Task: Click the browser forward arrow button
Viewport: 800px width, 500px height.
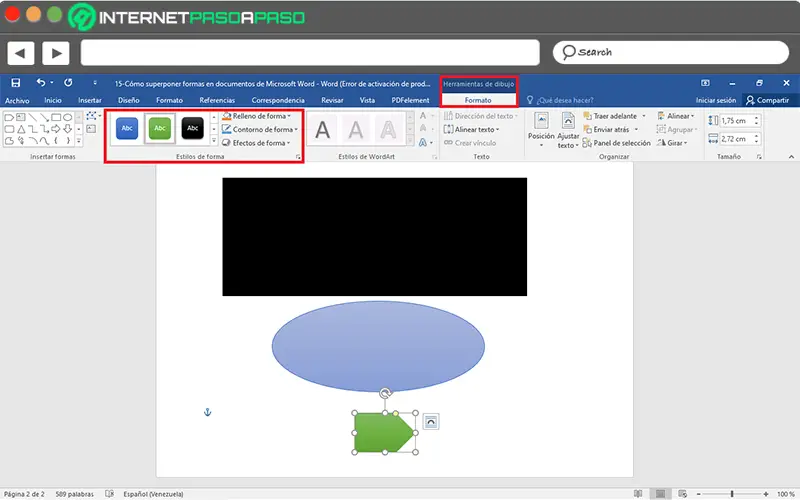Action: point(56,53)
